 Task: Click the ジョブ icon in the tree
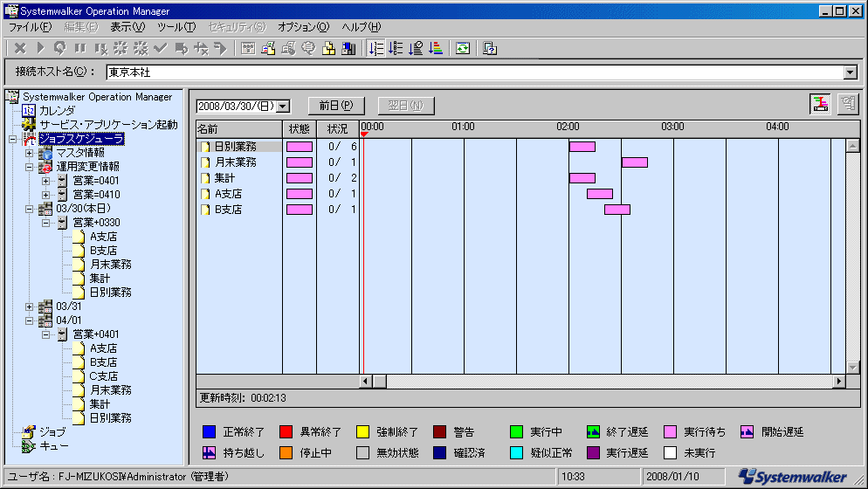(x=28, y=432)
